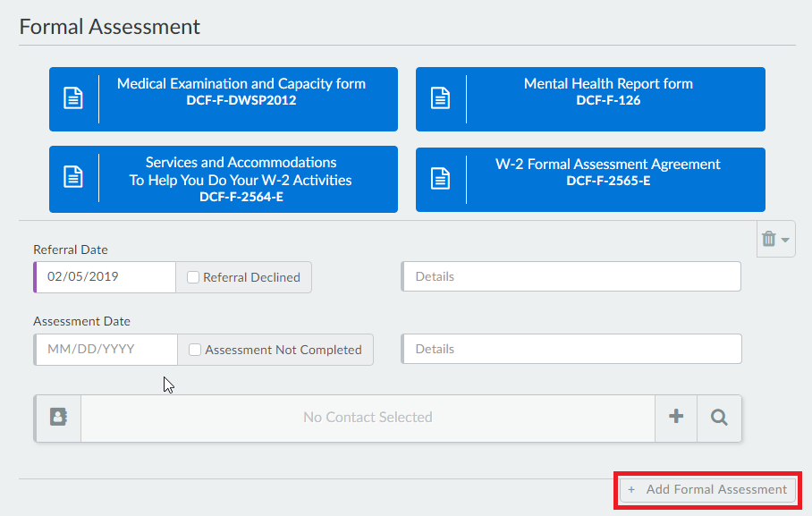Click the trash can delete icon

(768, 239)
